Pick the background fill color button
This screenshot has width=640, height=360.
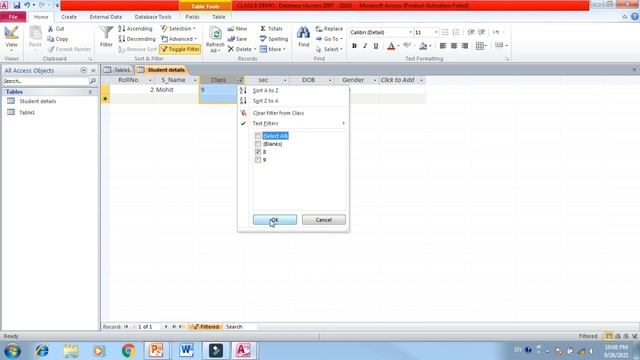point(423,46)
